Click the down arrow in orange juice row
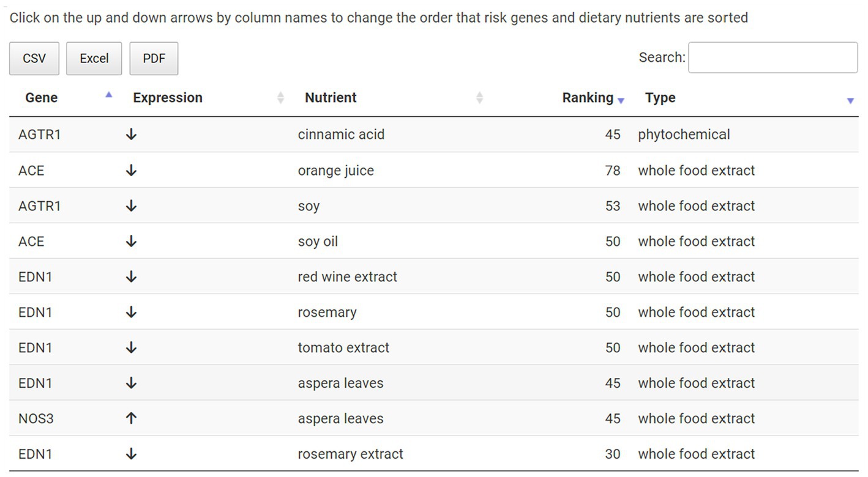 (x=131, y=170)
